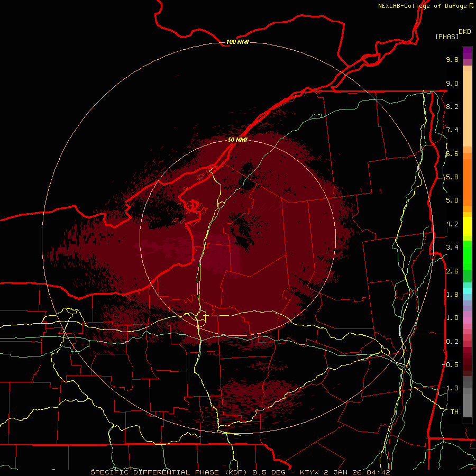The image size is (476, 476).
Task: Click the DKD label above the color scale
Action: pos(465,32)
